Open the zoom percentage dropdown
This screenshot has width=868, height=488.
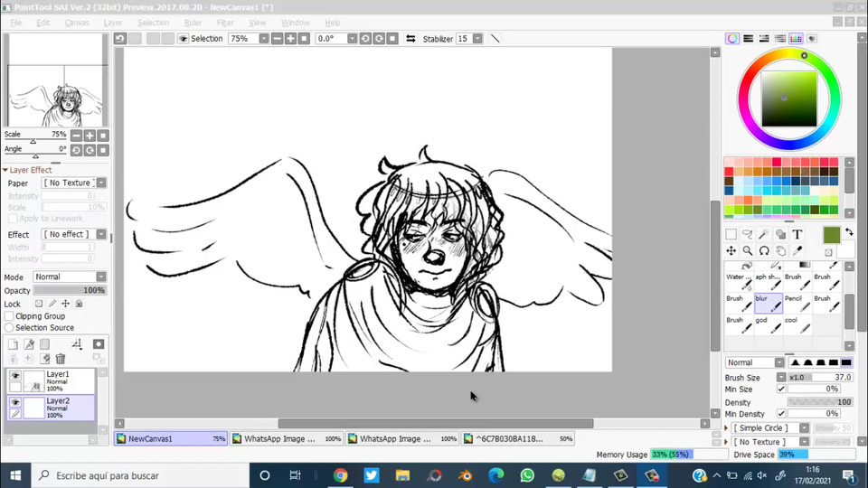(x=263, y=39)
